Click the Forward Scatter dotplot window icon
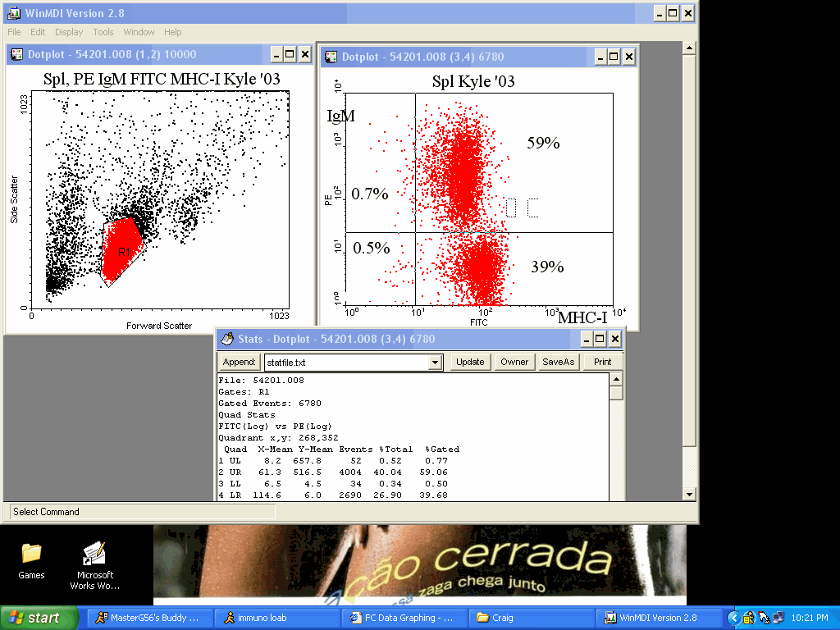Viewport: 840px width, 630px height. [16, 55]
